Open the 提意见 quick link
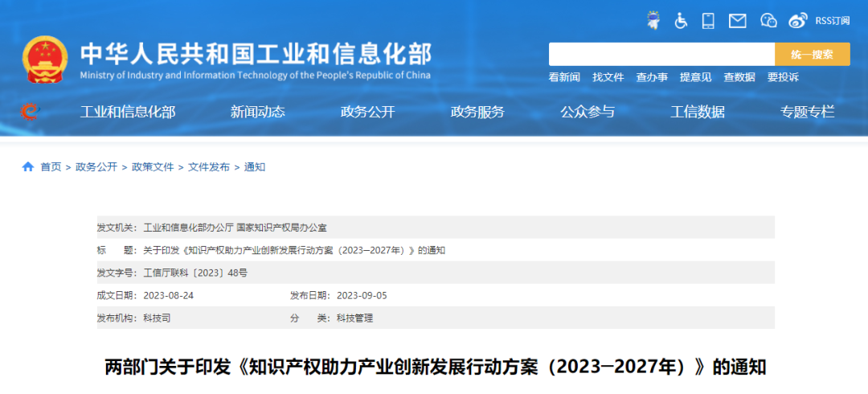Image resolution: width=868 pixels, height=394 pixels. [x=695, y=77]
